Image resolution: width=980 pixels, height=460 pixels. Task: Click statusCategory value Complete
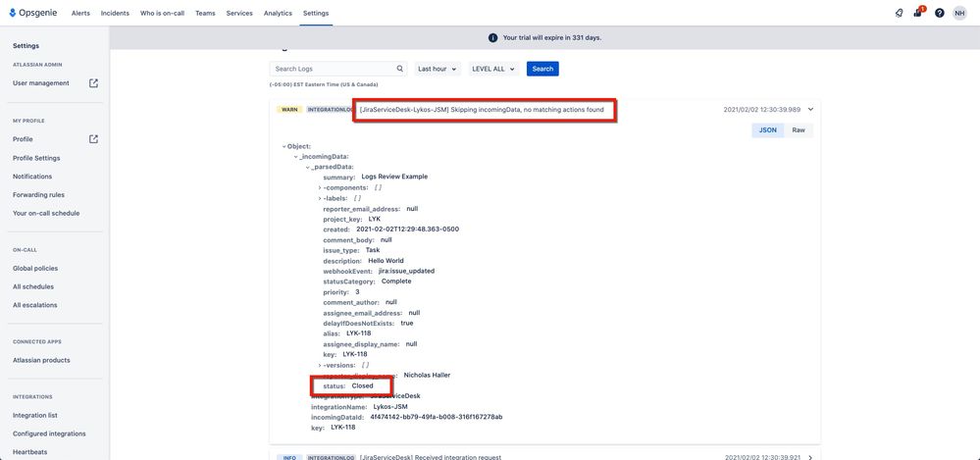396,281
